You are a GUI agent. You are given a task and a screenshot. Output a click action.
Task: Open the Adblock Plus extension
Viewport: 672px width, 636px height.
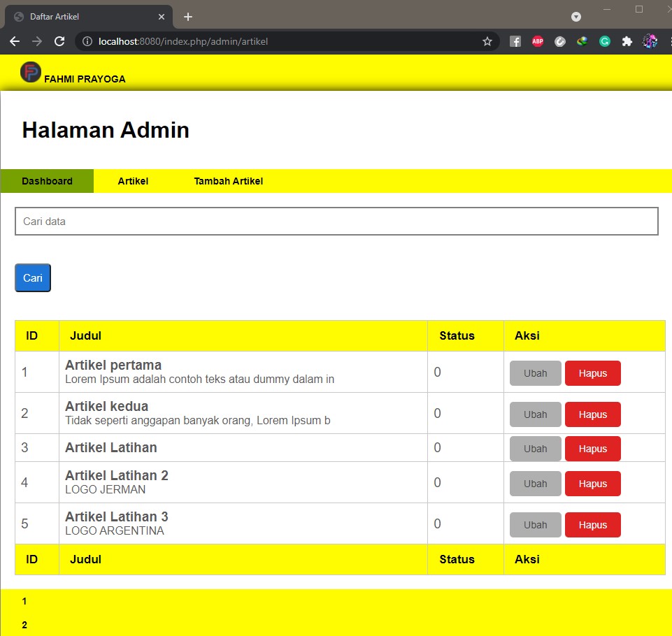click(x=538, y=41)
